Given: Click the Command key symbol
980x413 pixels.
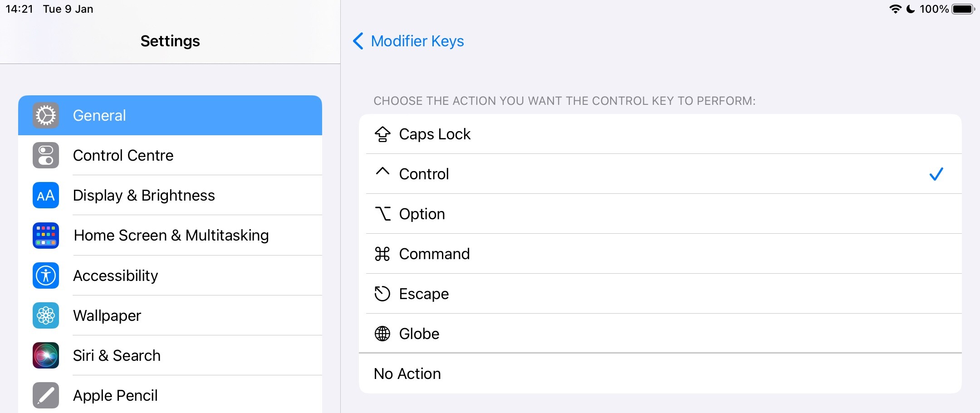Looking at the screenshot, I should tap(382, 254).
